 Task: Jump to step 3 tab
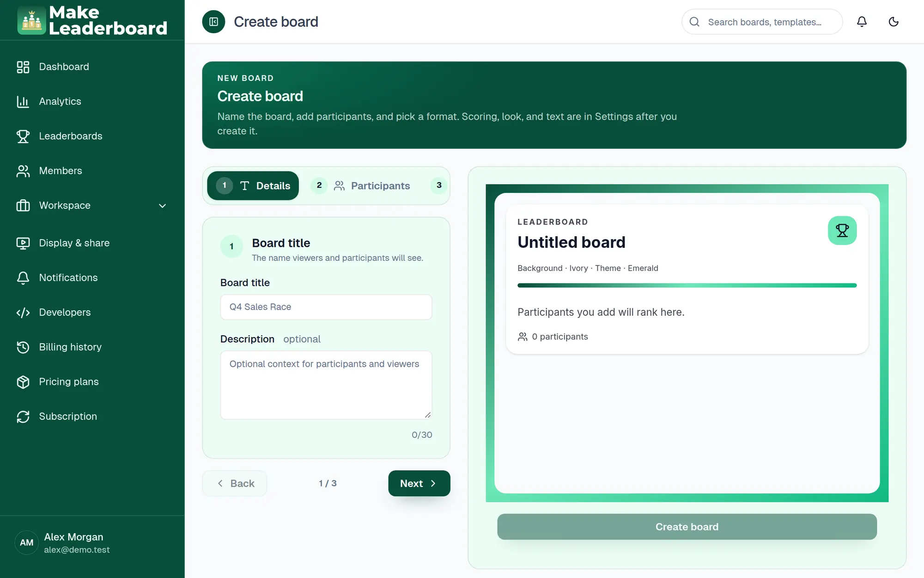point(438,185)
